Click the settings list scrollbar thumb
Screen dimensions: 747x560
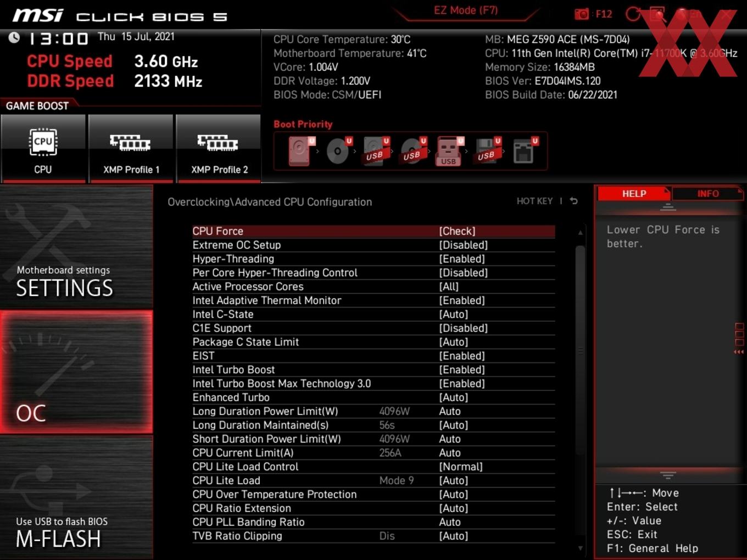point(580,350)
